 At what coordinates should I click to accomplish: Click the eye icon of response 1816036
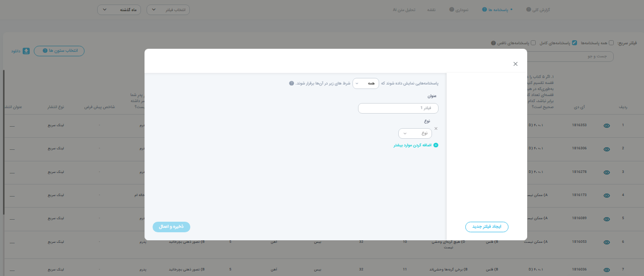tap(607, 269)
